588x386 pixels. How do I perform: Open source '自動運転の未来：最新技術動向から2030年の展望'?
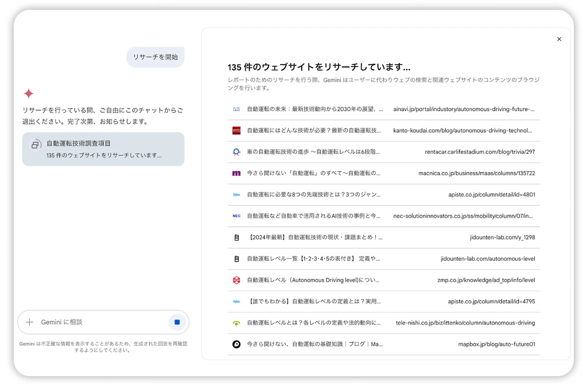click(315, 109)
